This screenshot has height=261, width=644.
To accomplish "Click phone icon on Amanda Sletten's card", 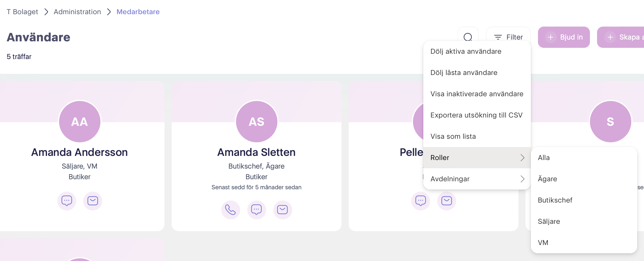I will tap(230, 210).
